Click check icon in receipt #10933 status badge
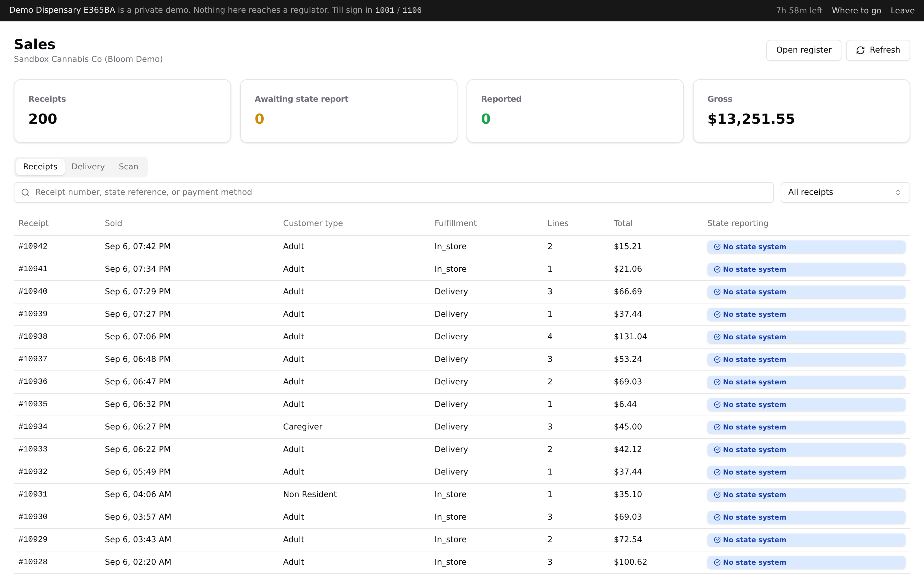 click(x=717, y=450)
